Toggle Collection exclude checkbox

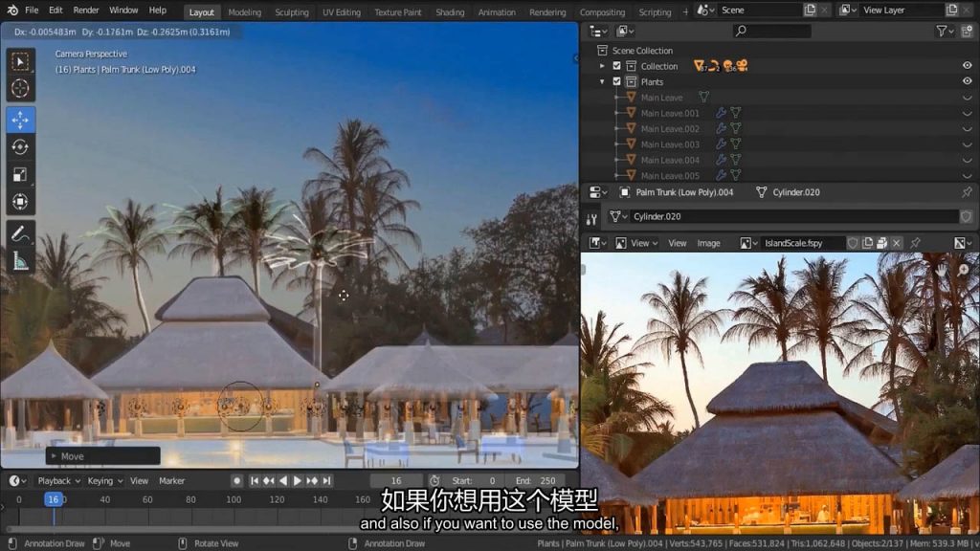tap(617, 66)
